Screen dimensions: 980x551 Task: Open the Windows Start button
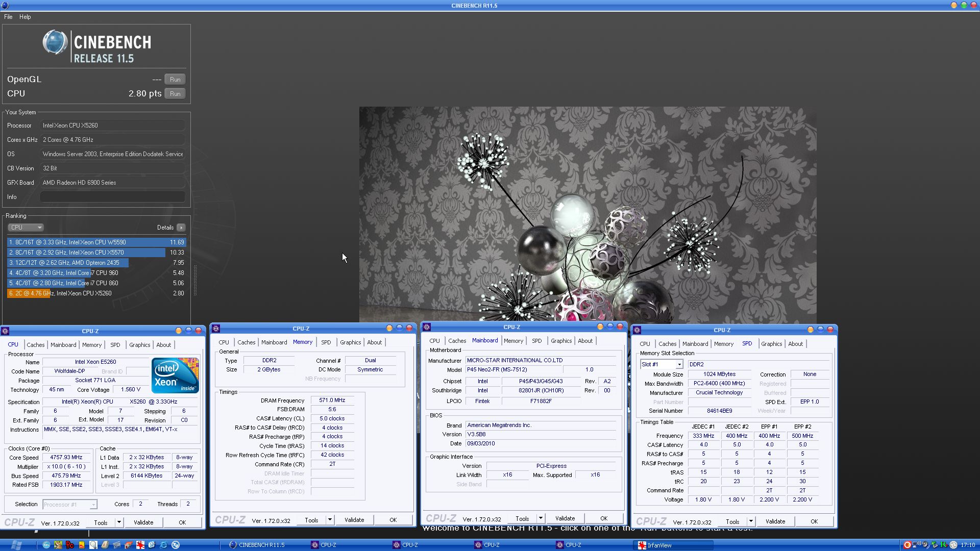tap(16, 545)
